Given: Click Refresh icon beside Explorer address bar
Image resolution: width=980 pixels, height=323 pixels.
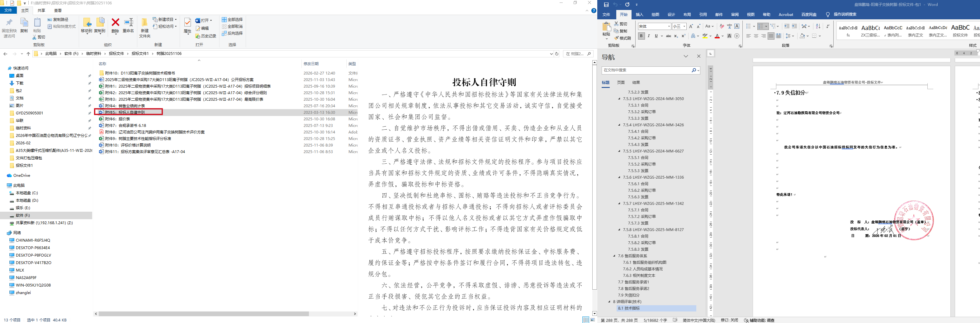Looking at the screenshot, I should coord(556,54).
